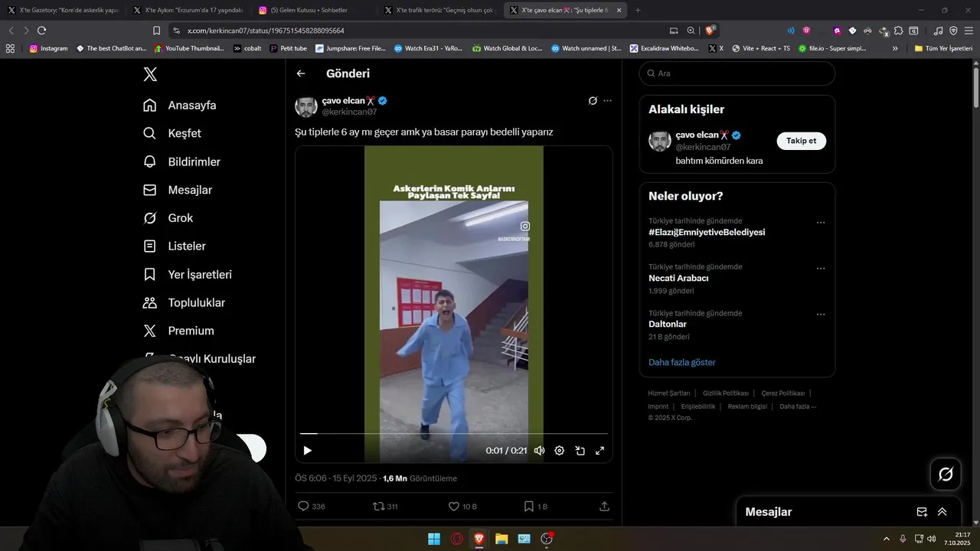
Task: Switch to Gelen Kutusu Sohbetler tab
Action: coord(310,10)
